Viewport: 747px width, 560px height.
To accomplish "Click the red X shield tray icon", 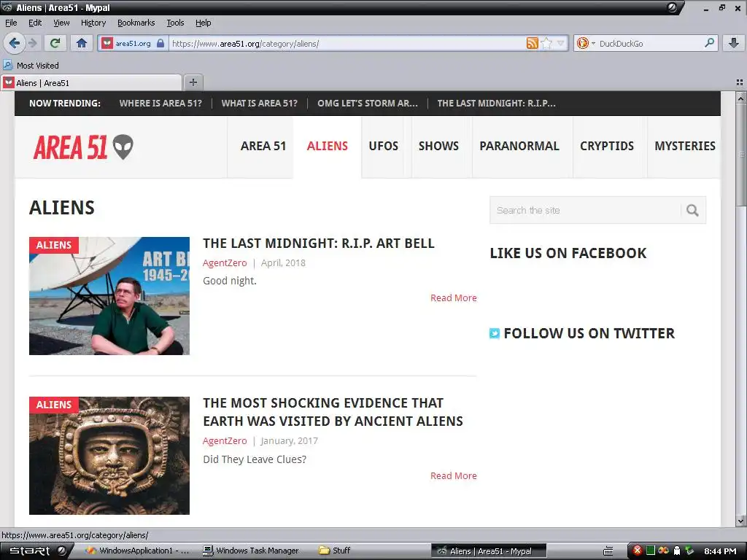I will pyautogui.click(x=638, y=551).
